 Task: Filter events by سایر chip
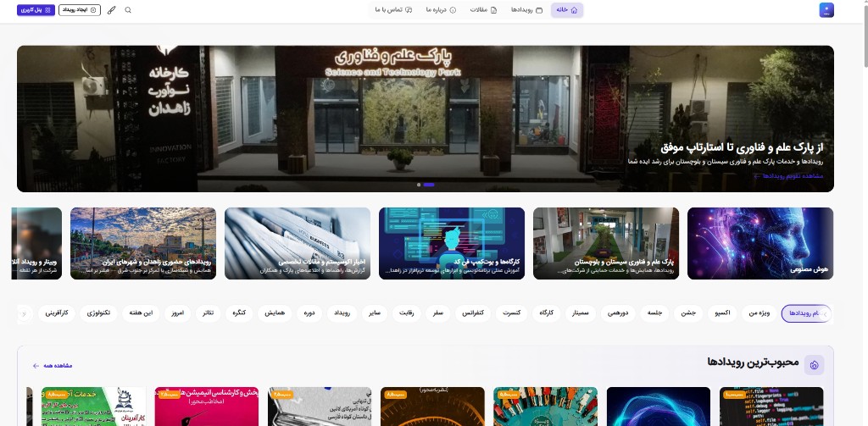375,313
